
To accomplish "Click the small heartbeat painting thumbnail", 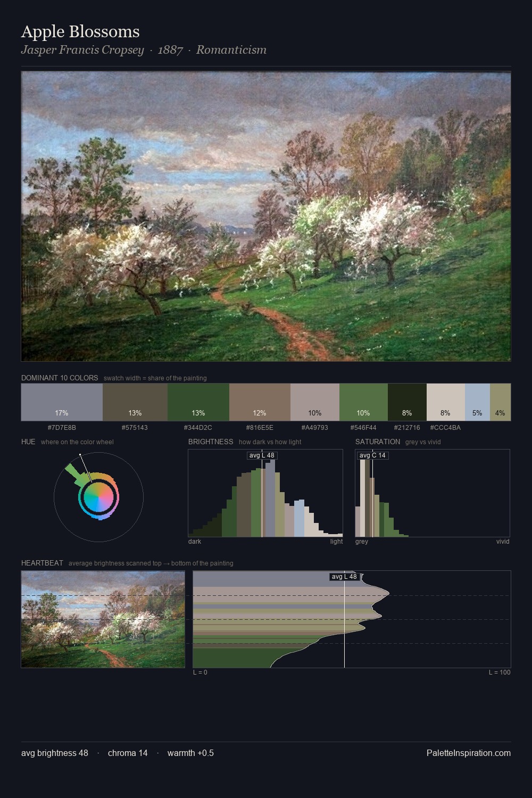I will pyautogui.click(x=103, y=619).
